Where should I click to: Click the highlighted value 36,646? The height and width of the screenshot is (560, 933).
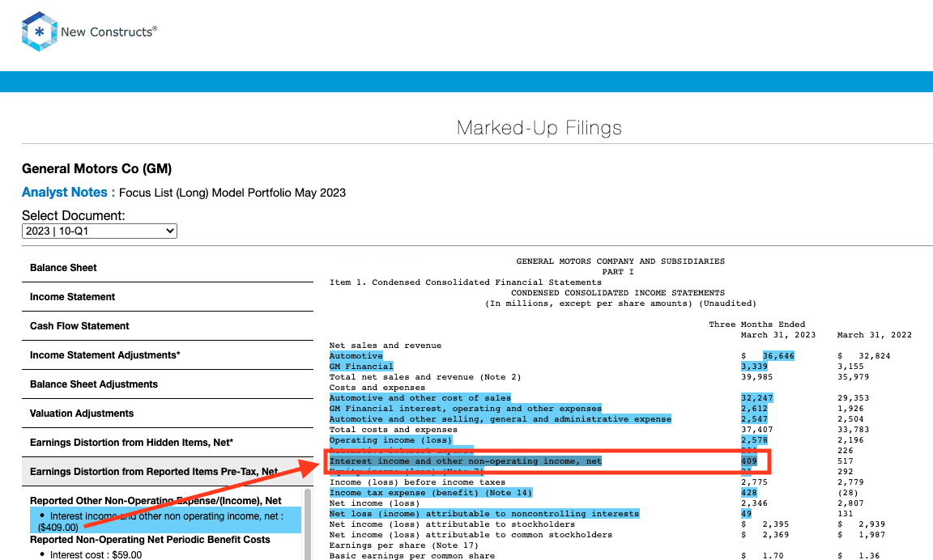(x=778, y=355)
